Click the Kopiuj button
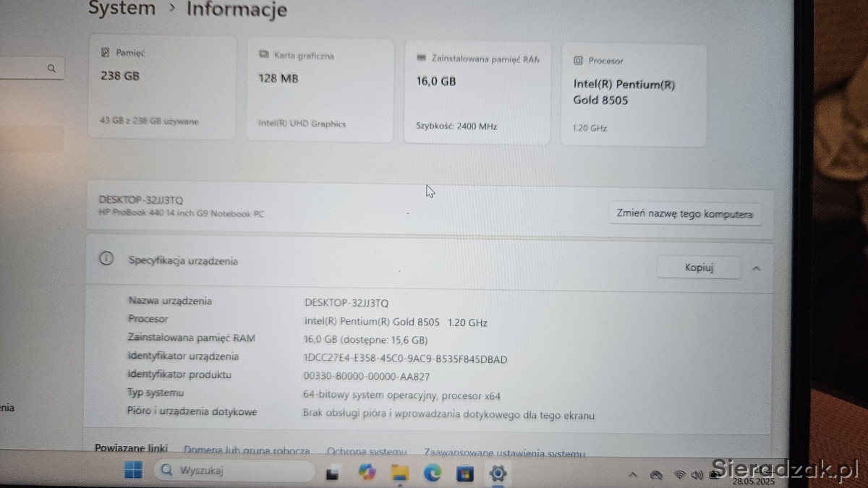 pyautogui.click(x=699, y=267)
